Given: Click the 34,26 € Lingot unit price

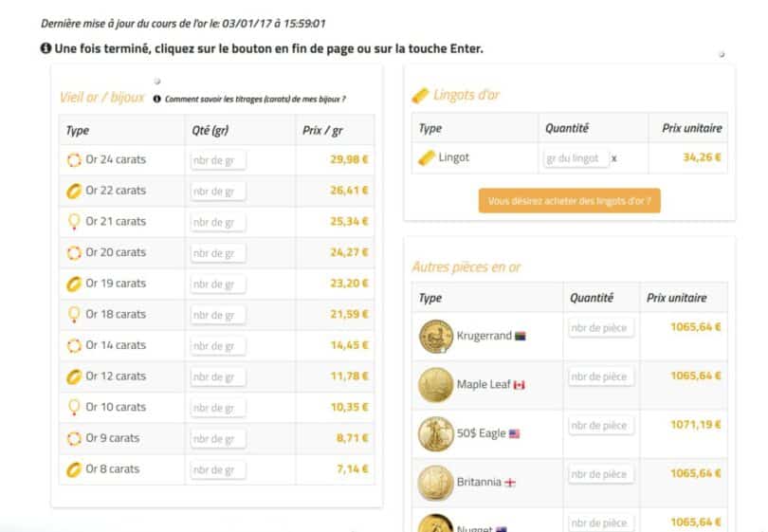Looking at the screenshot, I should [x=702, y=157].
